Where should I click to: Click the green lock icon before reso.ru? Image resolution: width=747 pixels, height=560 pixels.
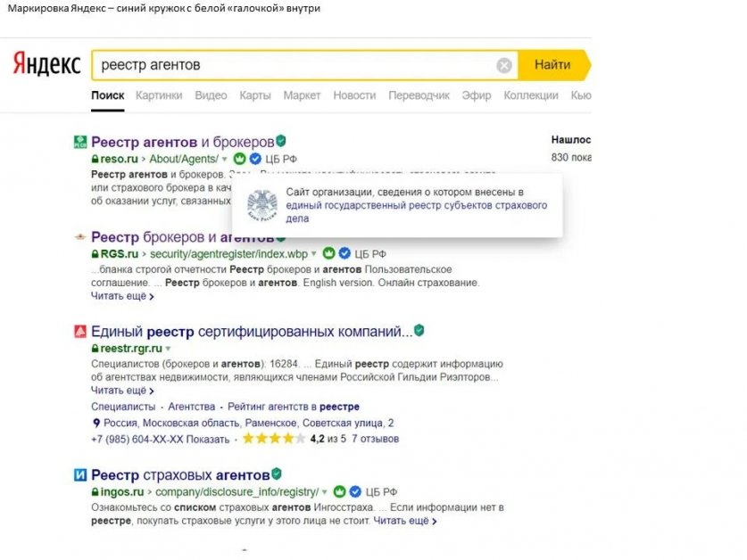(x=95, y=159)
